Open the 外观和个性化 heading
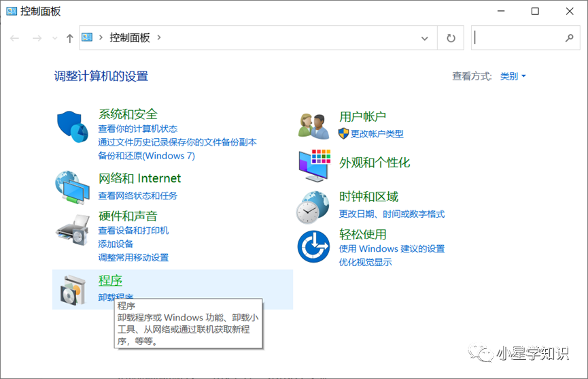Image resolution: width=588 pixels, height=379 pixels. click(375, 163)
